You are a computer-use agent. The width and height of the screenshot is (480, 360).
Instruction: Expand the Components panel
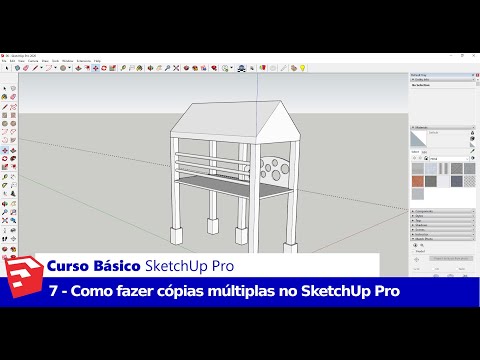click(442, 211)
